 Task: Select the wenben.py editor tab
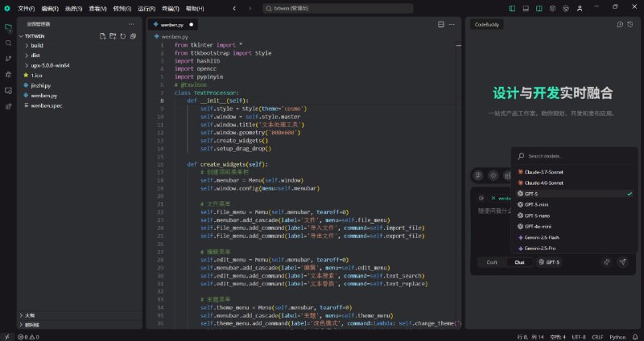(172, 25)
